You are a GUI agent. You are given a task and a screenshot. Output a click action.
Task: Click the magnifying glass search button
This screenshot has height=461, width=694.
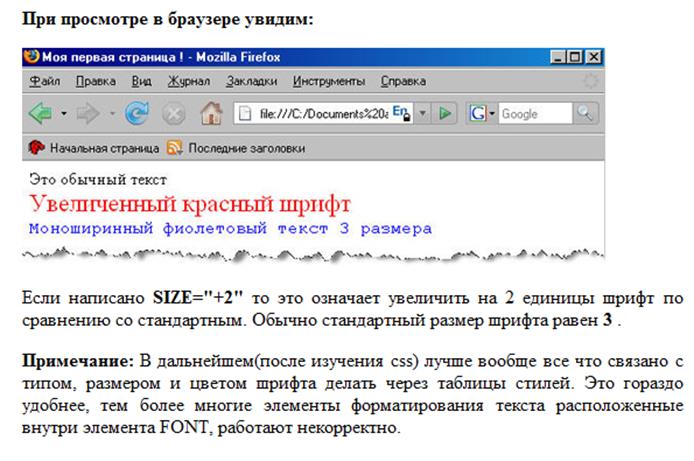pos(585,113)
